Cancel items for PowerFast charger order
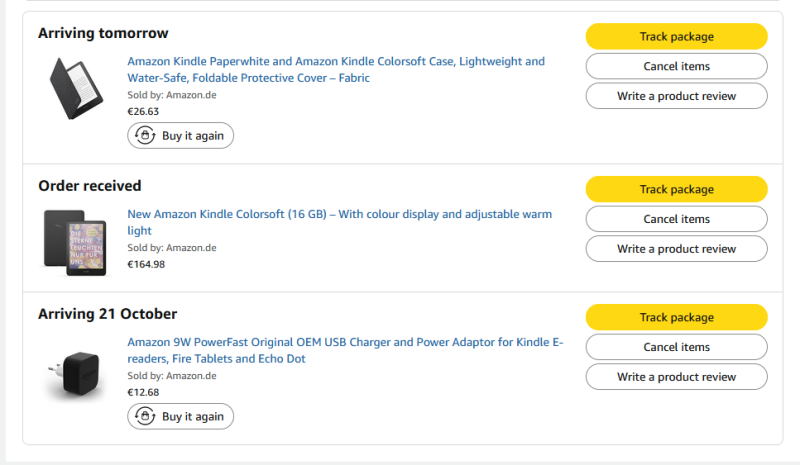 [676, 347]
